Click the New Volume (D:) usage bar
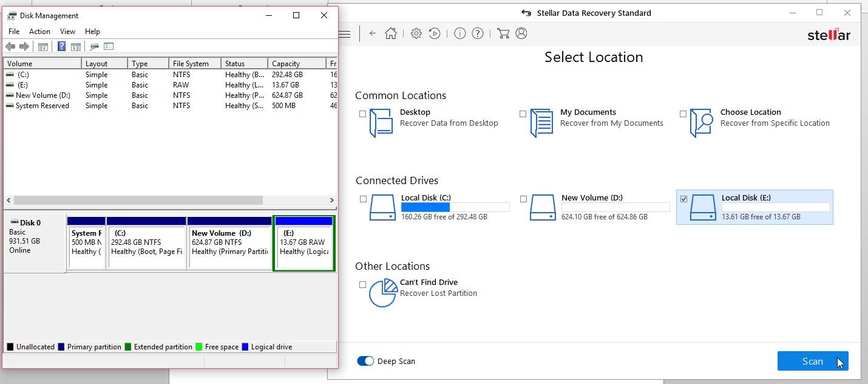868x384 pixels. tap(615, 207)
